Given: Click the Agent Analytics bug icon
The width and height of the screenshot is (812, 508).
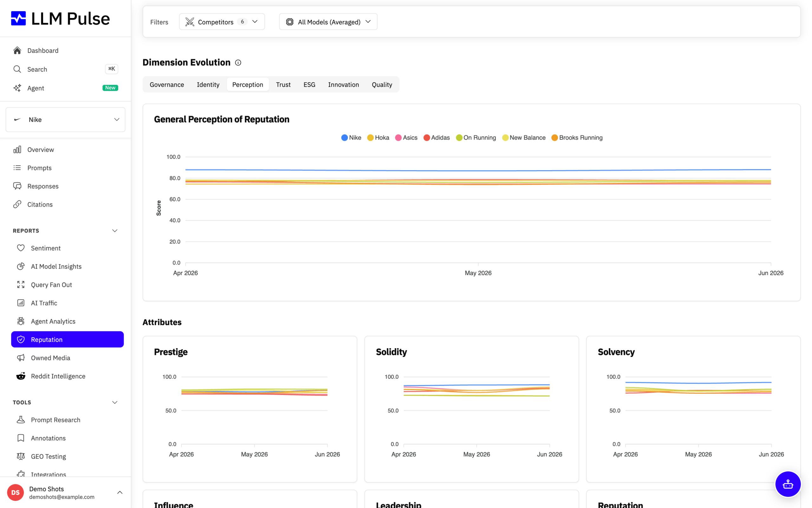Looking at the screenshot, I should click(x=21, y=321).
